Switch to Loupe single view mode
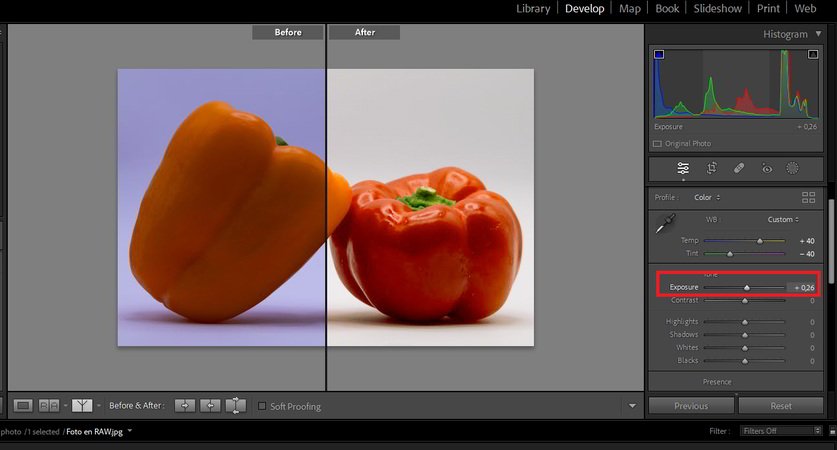Viewport: 837px width, 450px height. 23,406
